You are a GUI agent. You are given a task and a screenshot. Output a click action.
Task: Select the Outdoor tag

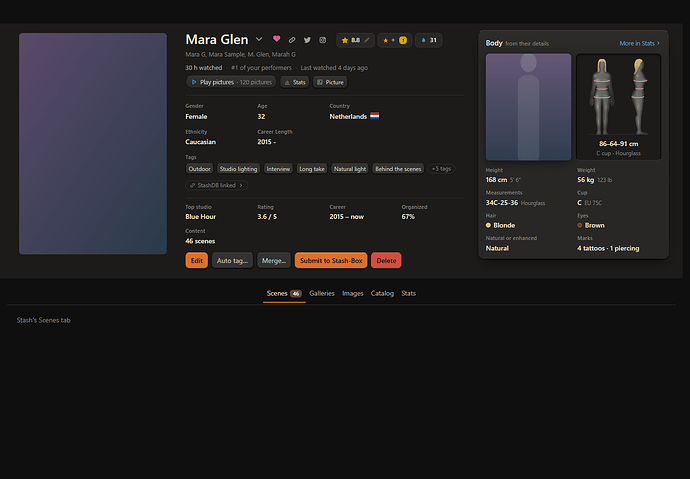click(199, 169)
